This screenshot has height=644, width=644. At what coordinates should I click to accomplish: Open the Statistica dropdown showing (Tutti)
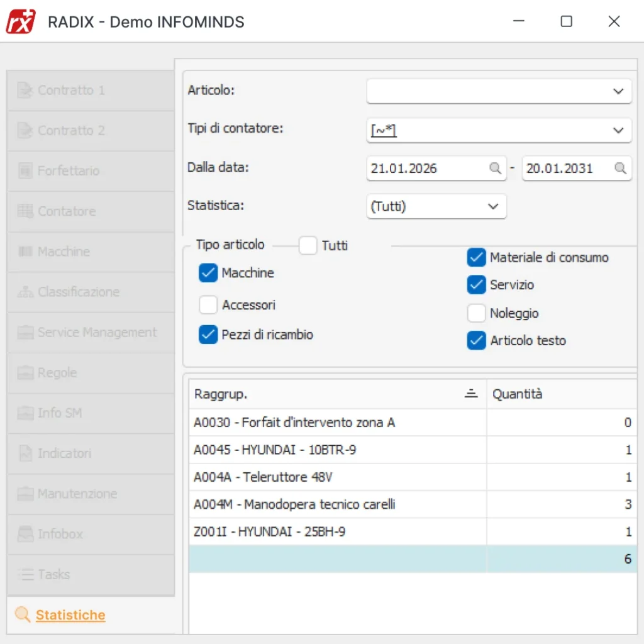[492, 206]
